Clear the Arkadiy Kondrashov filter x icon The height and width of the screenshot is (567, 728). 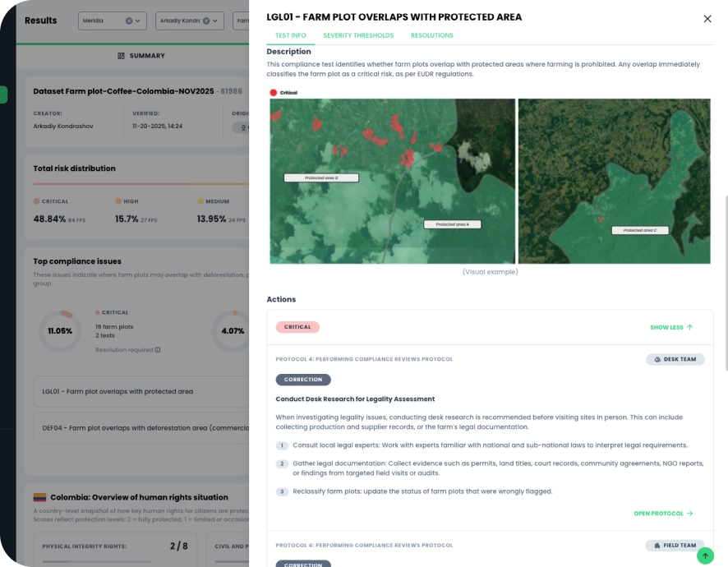206,21
